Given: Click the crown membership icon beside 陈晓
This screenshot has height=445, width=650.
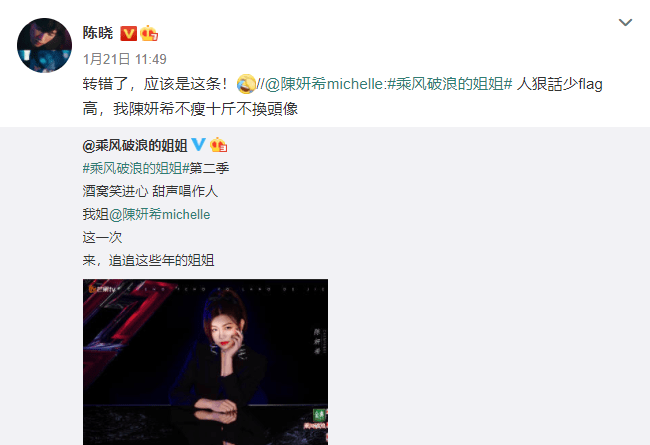Looking at the screenshot, I should (149, 34).
